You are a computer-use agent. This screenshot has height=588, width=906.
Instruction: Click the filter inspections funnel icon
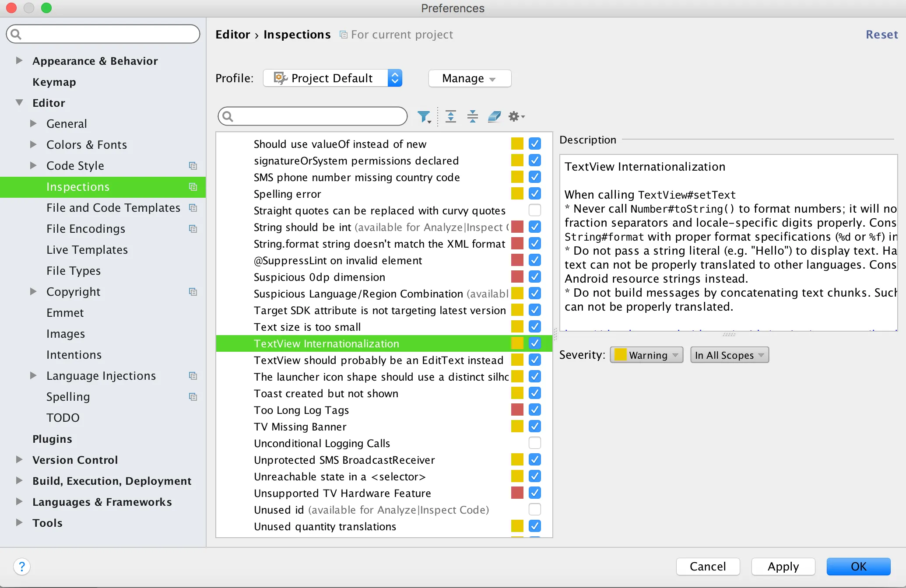click(424, 116)
